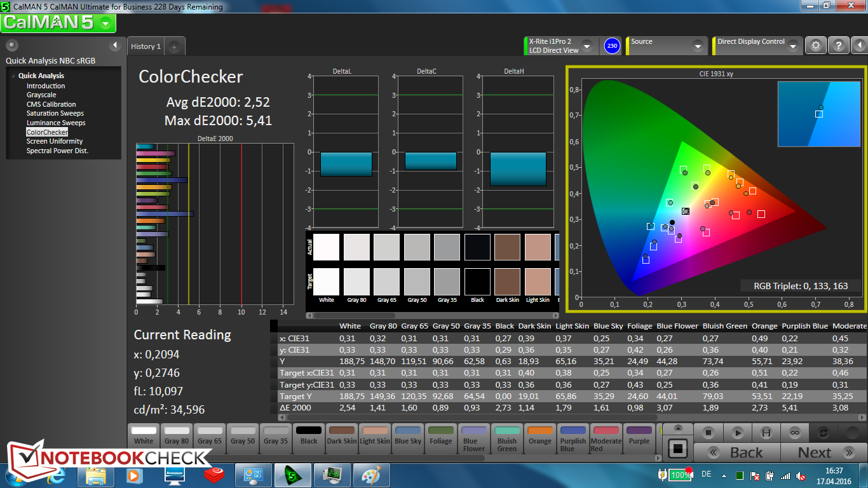The width and height of the screenshot is (868, 488).
Task: Open the X-Rite i1Pro 2 meter dropdown
Action: (587, 46)
